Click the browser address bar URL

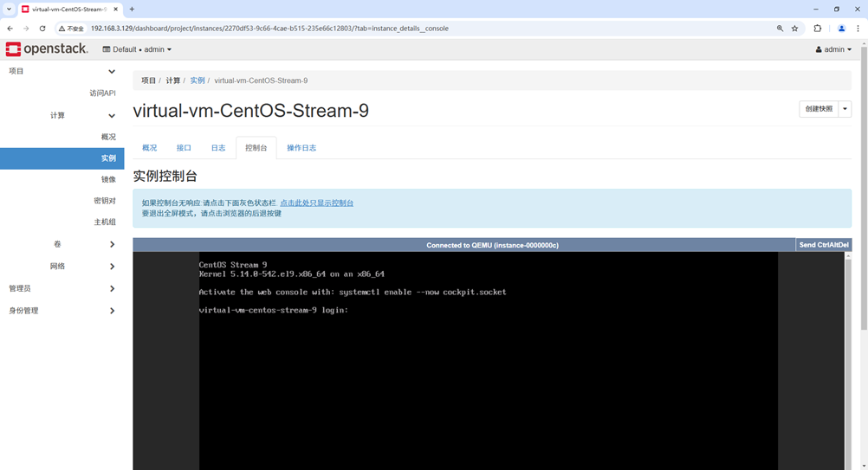pyautogui.click(x=269, y=29)
